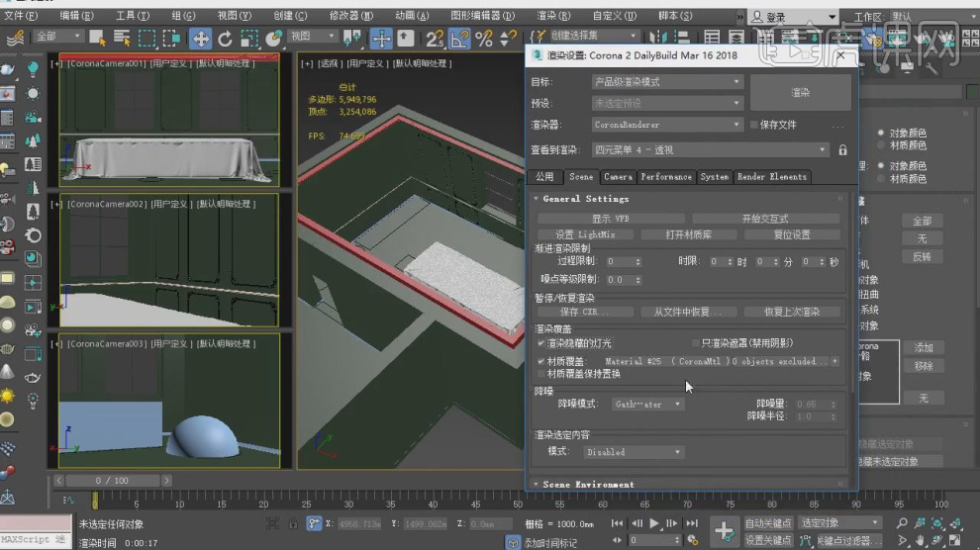Open the 降噪模式 dropdown

[647, 405]
